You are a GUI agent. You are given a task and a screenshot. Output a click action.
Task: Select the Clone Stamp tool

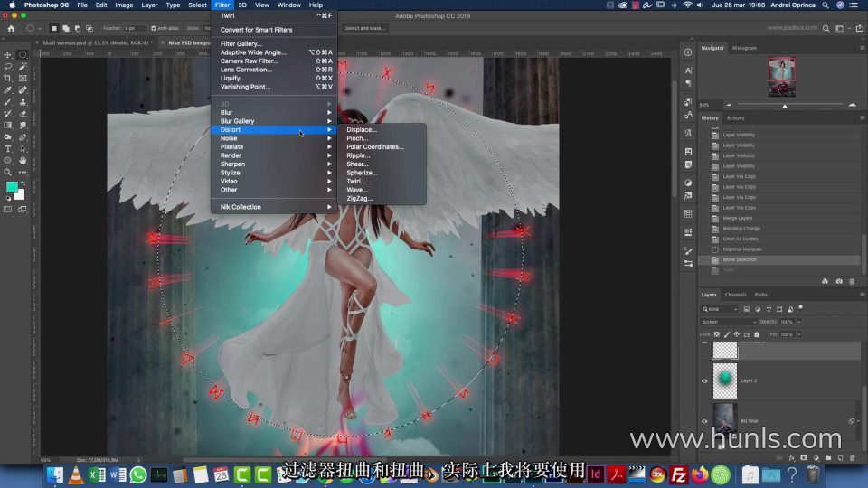tap(23, 102)
